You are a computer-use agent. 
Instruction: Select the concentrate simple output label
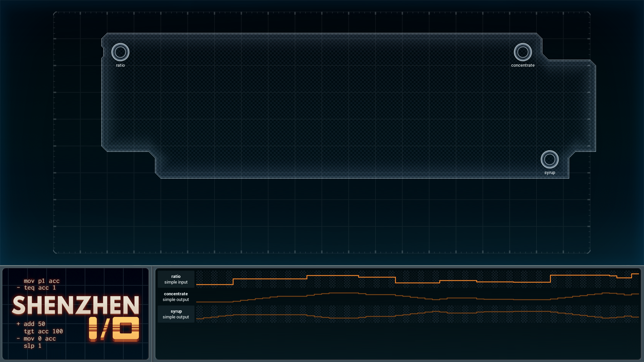click(176, 297)
